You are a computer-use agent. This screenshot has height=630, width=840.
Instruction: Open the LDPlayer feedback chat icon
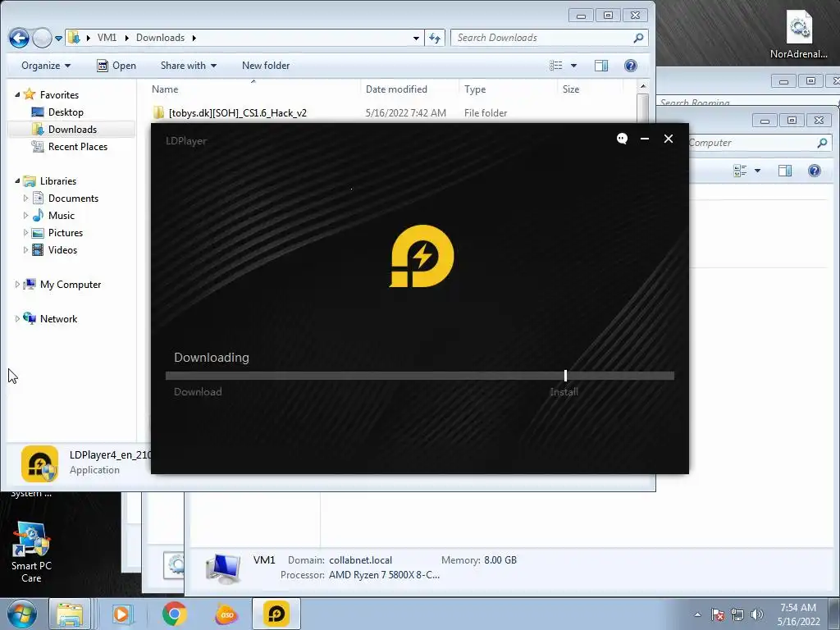click(x=622, y=139)
